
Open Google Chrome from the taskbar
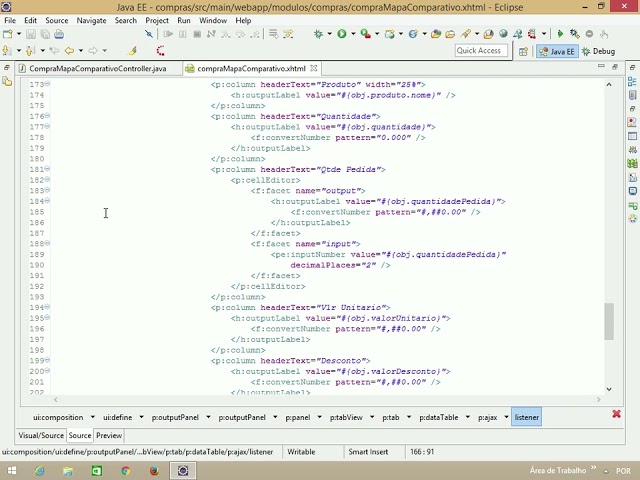point(125,471)
